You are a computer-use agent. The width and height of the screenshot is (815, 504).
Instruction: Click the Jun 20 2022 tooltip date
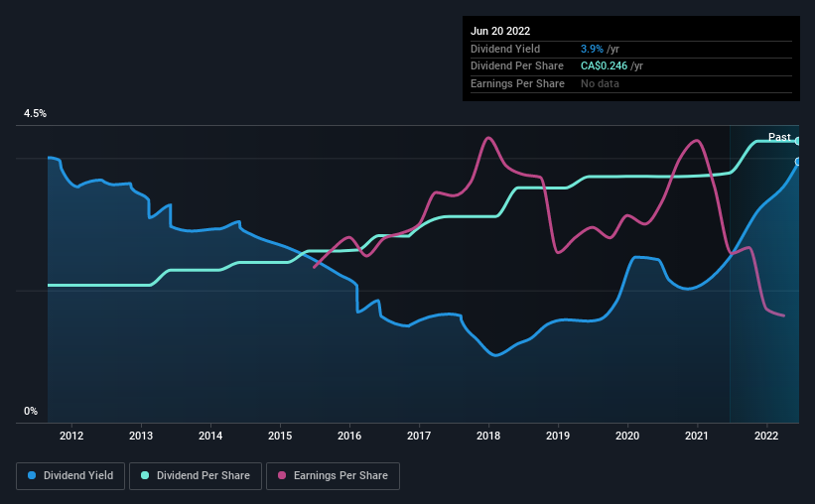[500, 31]
